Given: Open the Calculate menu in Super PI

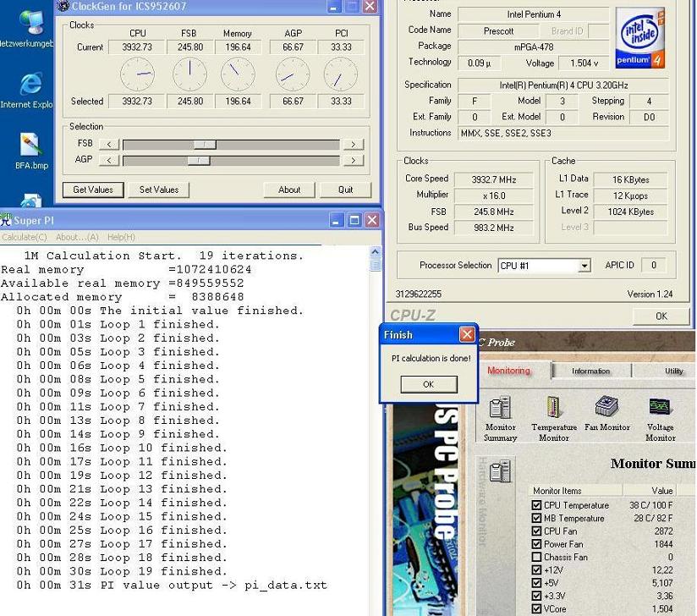Looking at the screenshot, I should [x=24, y=237].
